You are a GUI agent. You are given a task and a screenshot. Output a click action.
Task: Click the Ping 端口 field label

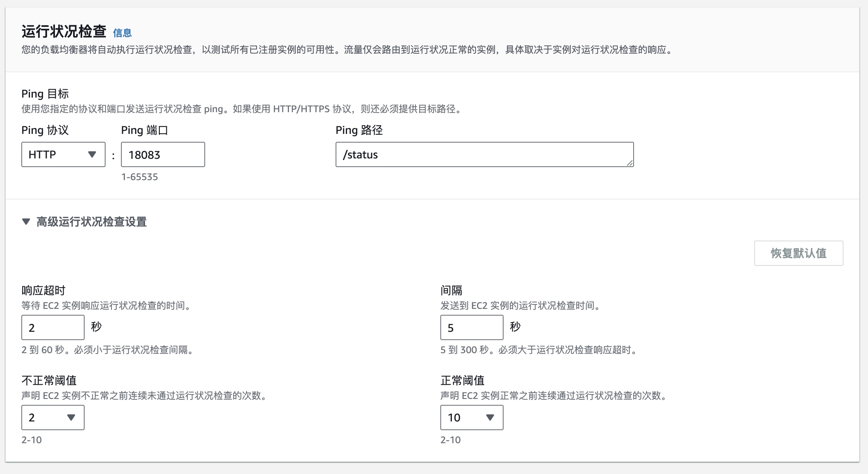click(x=144, y=130)
